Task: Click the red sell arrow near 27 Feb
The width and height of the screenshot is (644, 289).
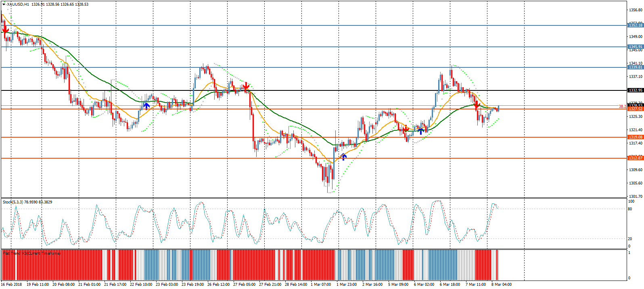Action: tap(245, 86)
